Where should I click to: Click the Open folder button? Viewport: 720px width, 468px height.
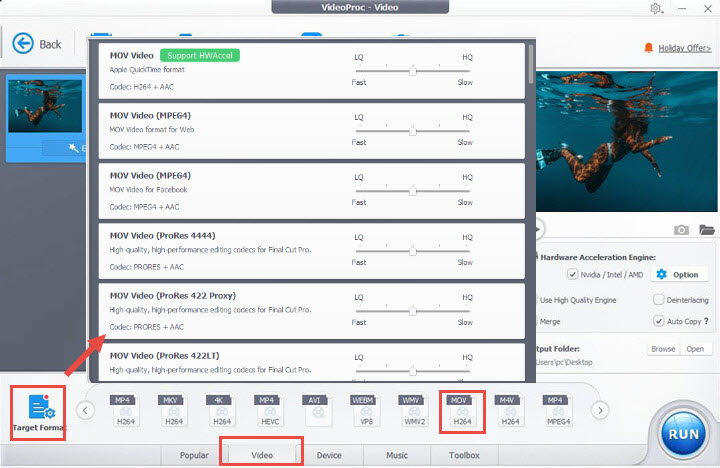[695, 349]
